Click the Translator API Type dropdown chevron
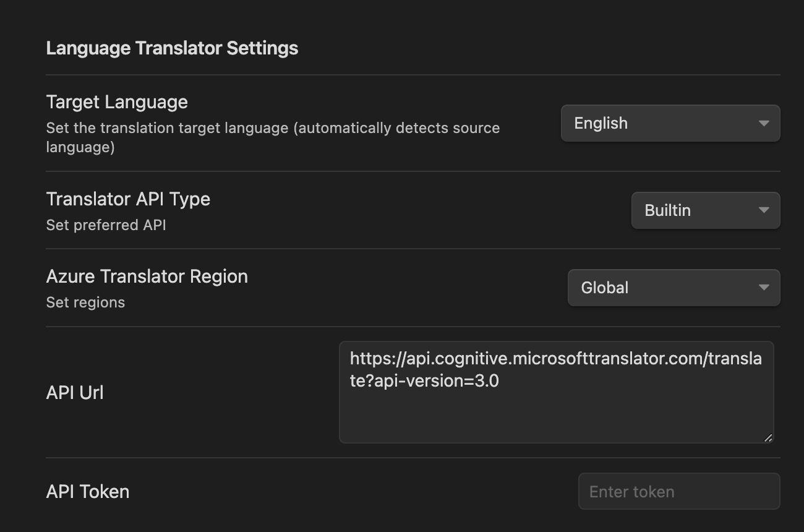The image size is (804, 532). pos(764,210)
